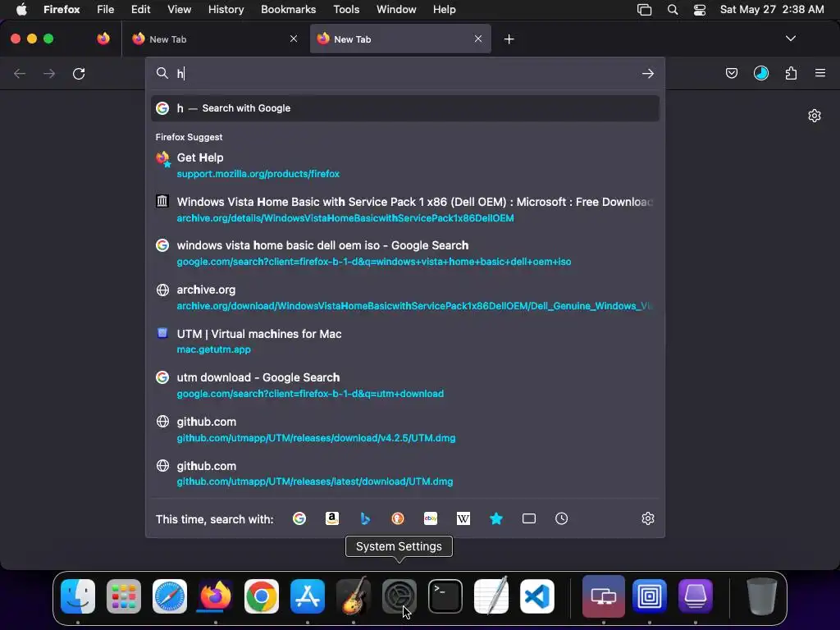Image resolution: width=840 pixels, height=630 pixels.
Task: Expand the list all tabs chevron
Action: click(790, 39)
